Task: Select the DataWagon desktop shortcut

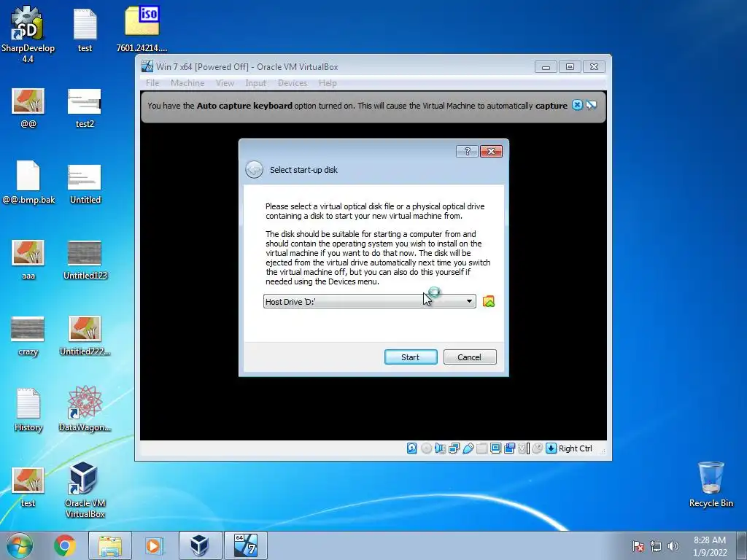Action: click(85, 410)
